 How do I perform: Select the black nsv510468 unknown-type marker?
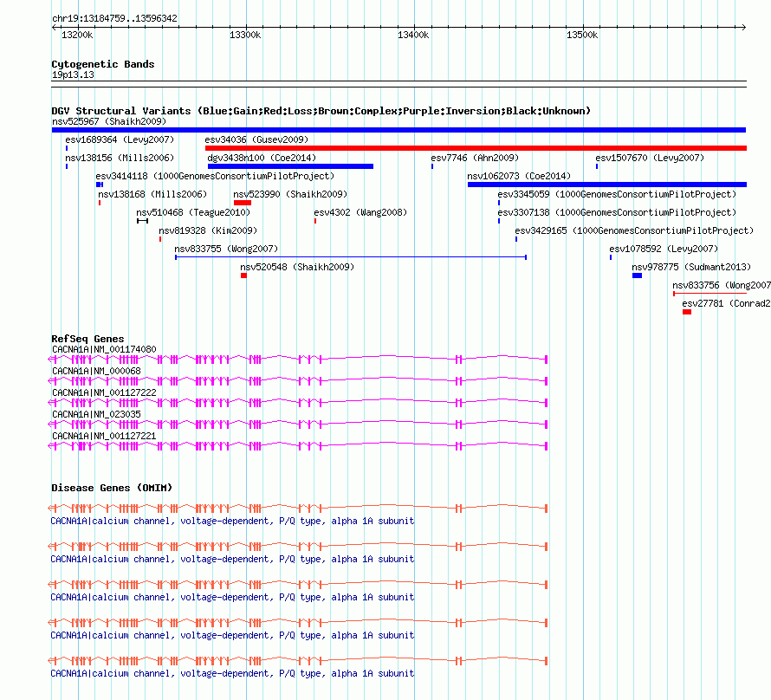click(143, 221)
